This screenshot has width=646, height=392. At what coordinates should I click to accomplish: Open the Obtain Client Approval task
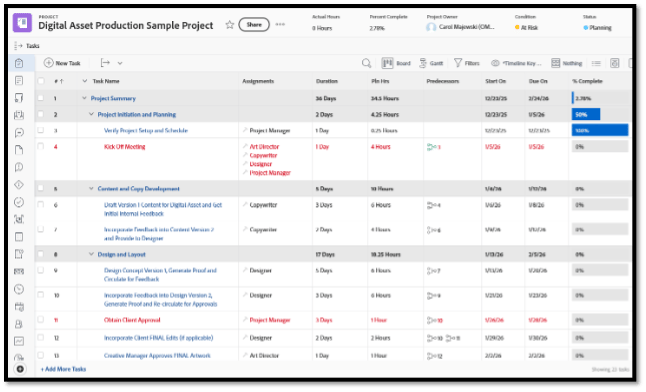click(x=132, y=320)
